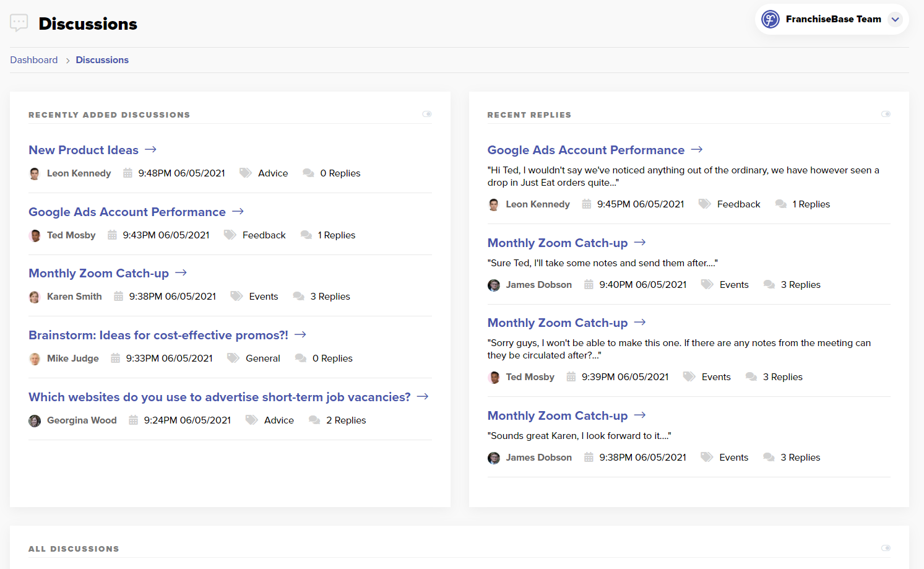Screen dimensions: 924x569
Task: Click the FranchiseBase Team account name
Action: (x=834, y=19)
